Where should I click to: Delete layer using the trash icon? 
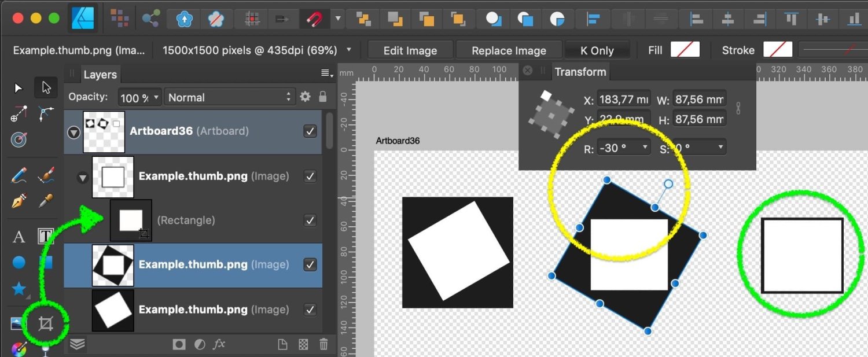coord(324,344)
